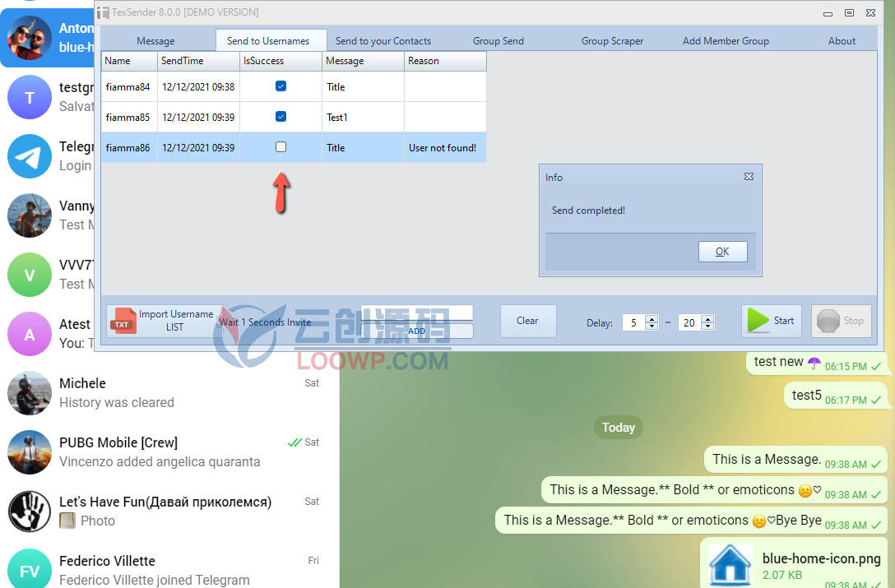The height and width of the screenshot is (588, 895).
Task: Toggle IsSuccess checkbox for fiamma84
Action: click(281, 86)
